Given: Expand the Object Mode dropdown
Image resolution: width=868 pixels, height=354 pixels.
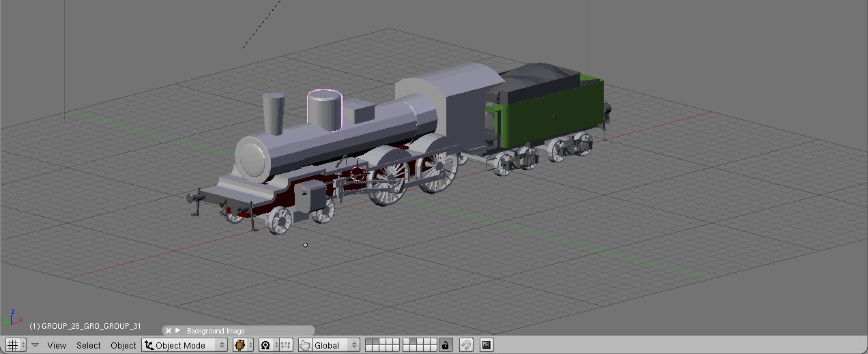Looking at the screenshot, I should click(184, 345).
